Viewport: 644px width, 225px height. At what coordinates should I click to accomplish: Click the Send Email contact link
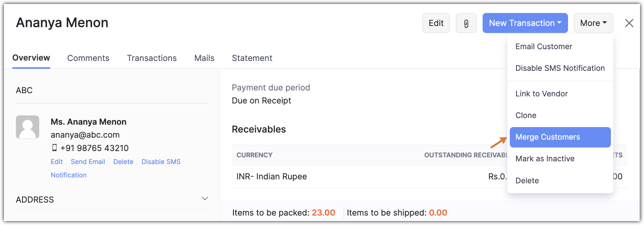(88, 162)
